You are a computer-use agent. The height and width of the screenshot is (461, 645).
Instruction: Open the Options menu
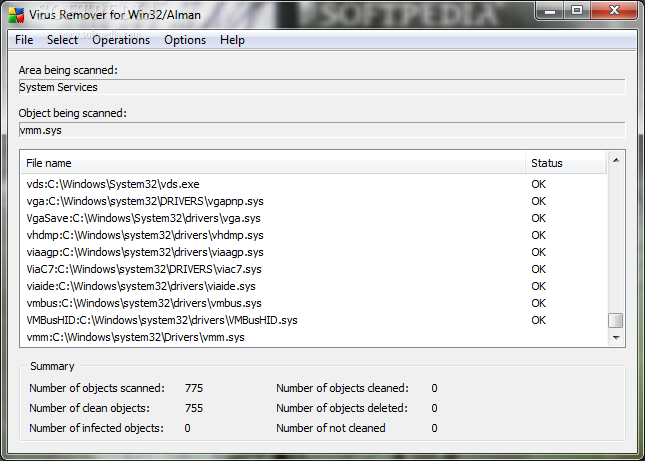coord(185,40)
